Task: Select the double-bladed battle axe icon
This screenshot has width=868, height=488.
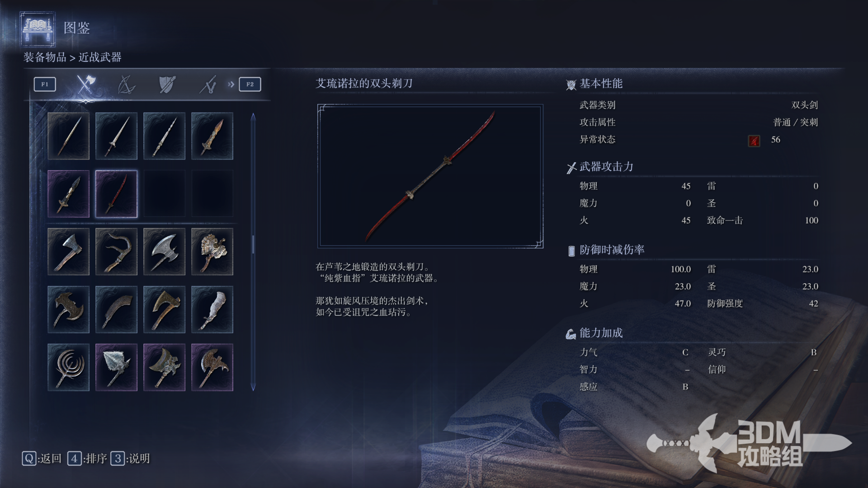Action: pos(164,252)
